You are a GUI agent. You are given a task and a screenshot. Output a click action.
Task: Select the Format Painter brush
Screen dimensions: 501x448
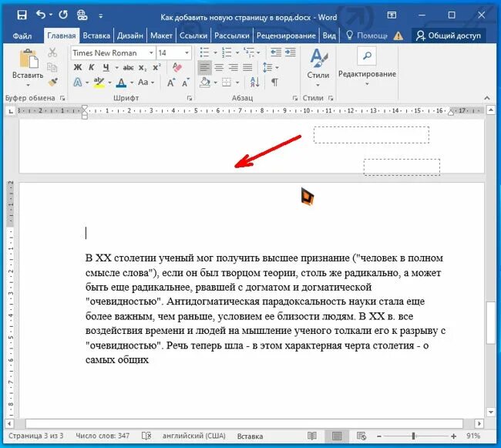point(52,83)
